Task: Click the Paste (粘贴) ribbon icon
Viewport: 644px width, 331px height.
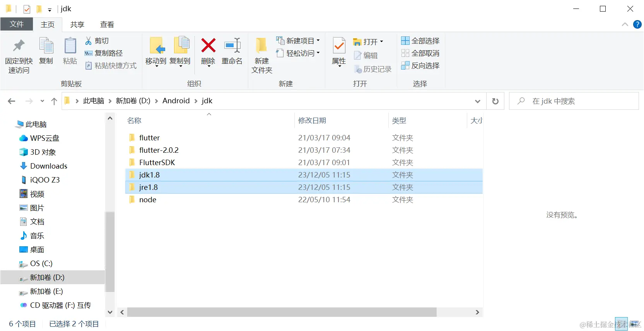Action: tap(70, 46)
